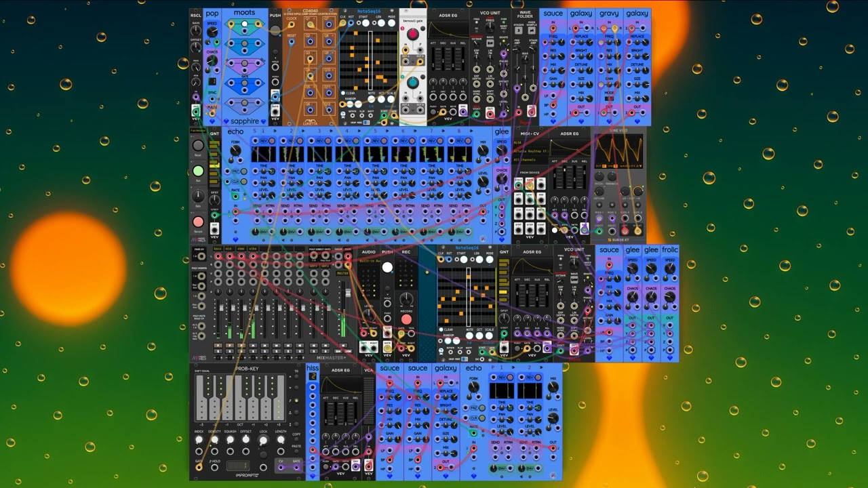Toggle the OVER SAMPLE button on WAVE FOLDER

(532, 31)
